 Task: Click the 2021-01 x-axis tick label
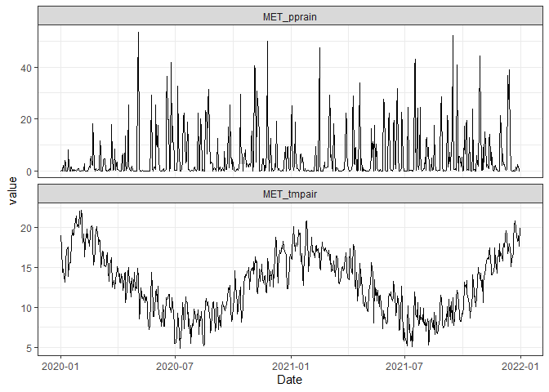pos(292,365)
